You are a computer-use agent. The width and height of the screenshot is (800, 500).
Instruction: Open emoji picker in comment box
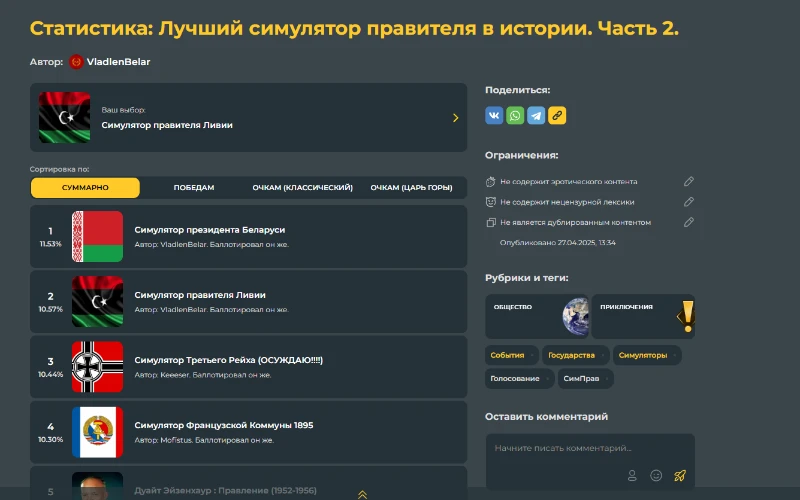click(656, 475)
